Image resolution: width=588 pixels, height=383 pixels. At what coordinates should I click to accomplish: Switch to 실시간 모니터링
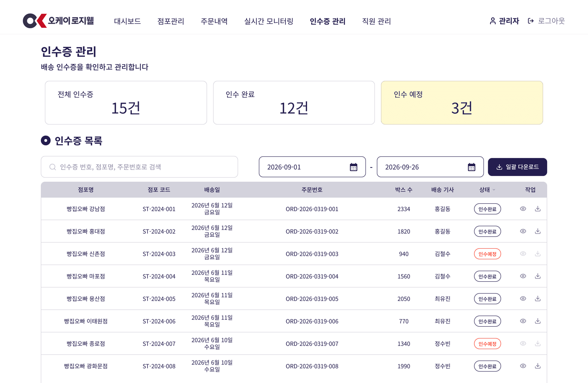(x=269, y=21)
